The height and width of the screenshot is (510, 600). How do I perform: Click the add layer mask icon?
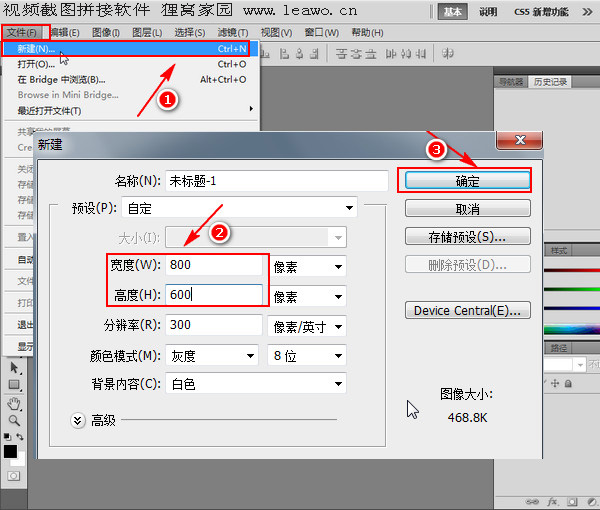(x=572, y=502)
